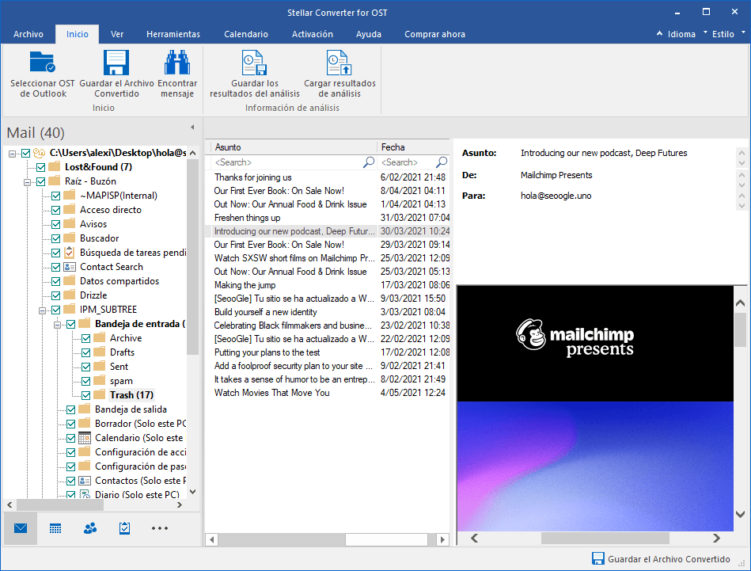Switch to Mail view icon
Image resolution: width=751 pixels, height=571 pixels.
[x=21, y=528]
